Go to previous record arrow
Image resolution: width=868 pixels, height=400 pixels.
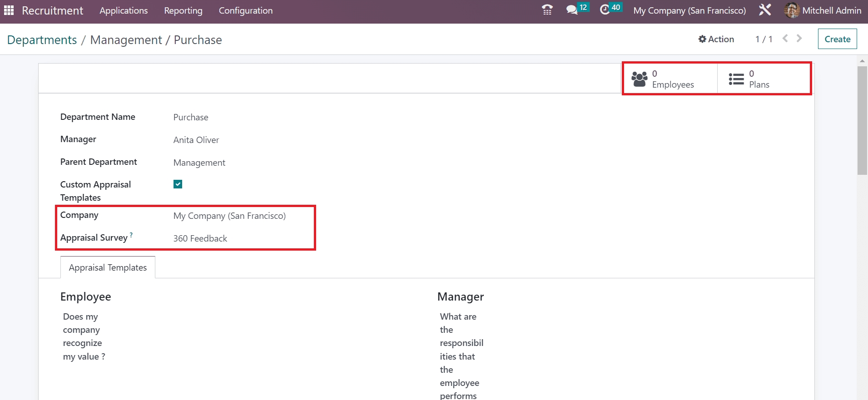coord(785,39)
